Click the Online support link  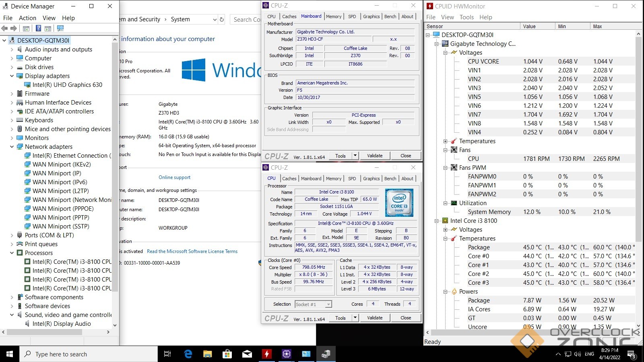174,177
